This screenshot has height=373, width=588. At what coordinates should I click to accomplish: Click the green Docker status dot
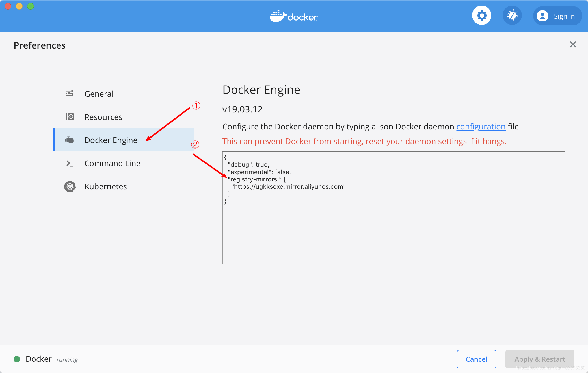click(17, 359)
